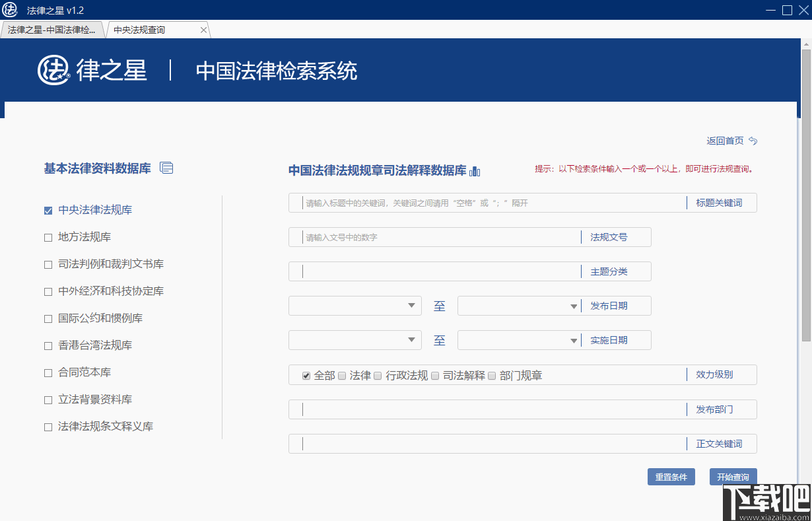Uncheck the 中央法律法规库 checkbox
Viewport: 812px width, 521px height.
(48, 209)
